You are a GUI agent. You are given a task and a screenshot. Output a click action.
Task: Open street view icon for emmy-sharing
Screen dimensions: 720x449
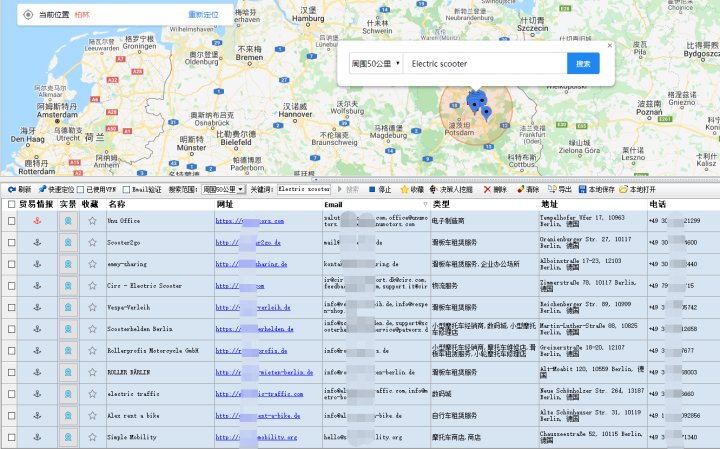(68, 264)
